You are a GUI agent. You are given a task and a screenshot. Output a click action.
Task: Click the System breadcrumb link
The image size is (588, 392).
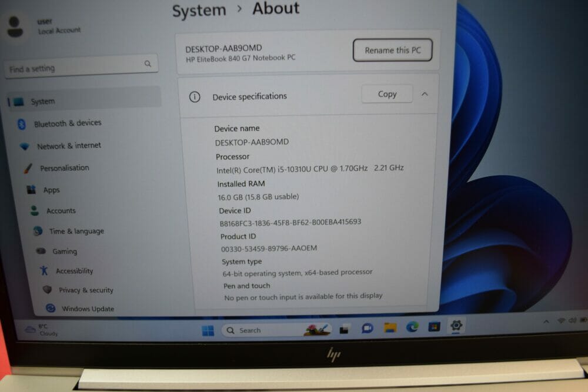coord(199,10)
